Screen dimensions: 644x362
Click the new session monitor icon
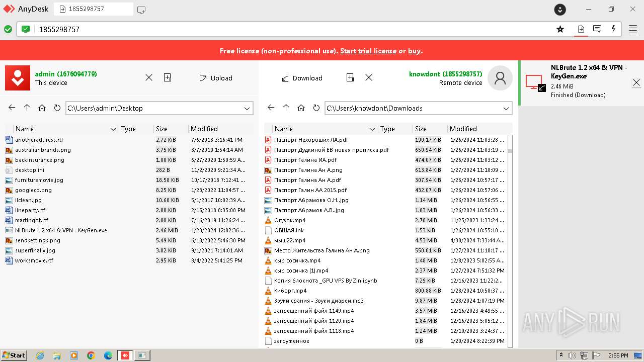click(141, 9)
